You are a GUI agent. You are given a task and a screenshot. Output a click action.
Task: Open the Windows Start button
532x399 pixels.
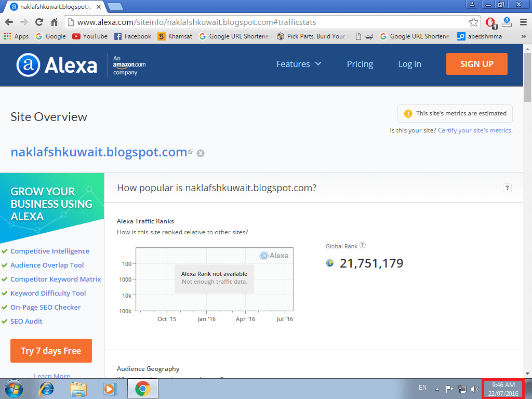click(14, 389)
